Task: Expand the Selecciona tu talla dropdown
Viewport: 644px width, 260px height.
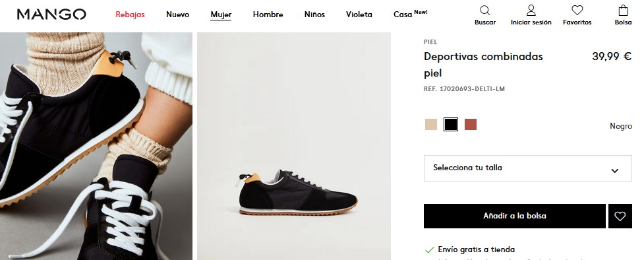Action: pos(528,168)
